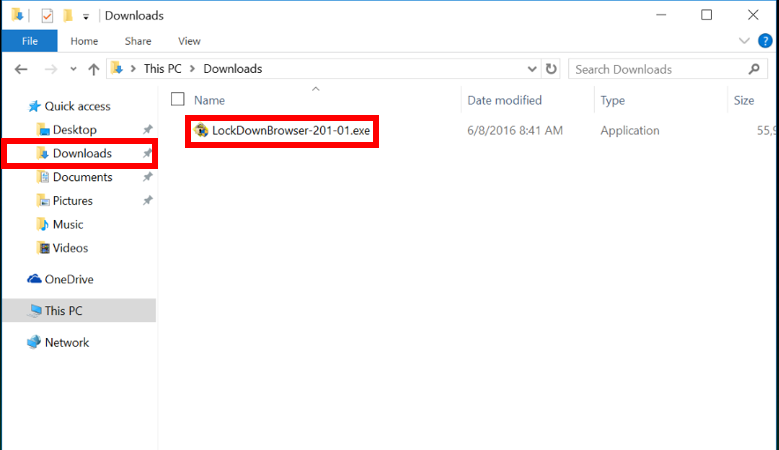This screenshot has height=450, width=779.
Task: Click the Documents folder icon
Action: [43, 177]
